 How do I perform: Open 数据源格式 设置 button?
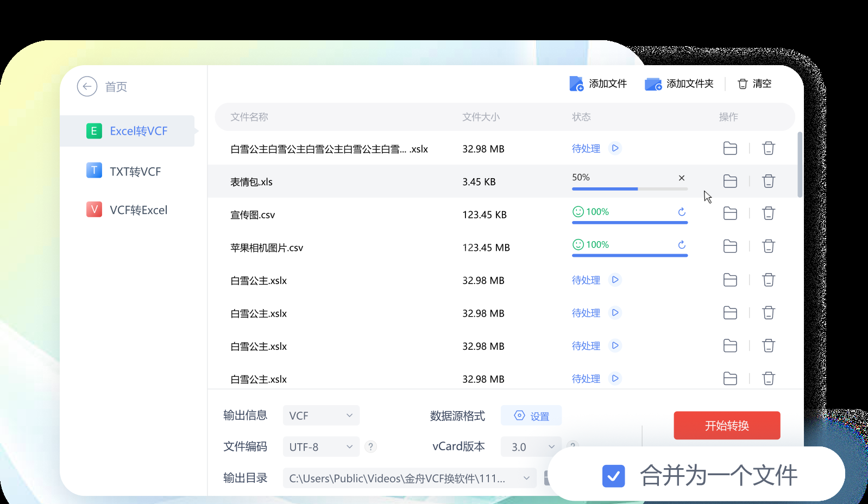[x=531, y=416]
